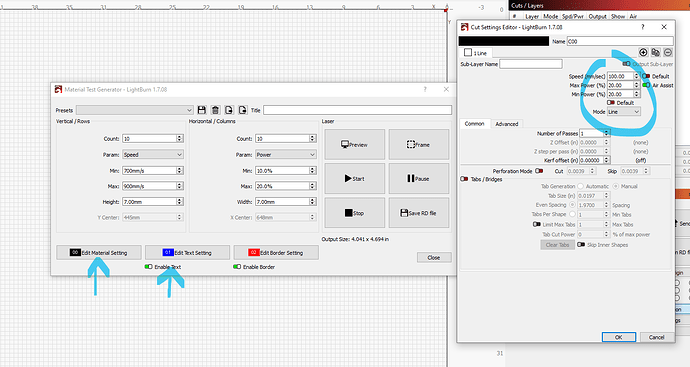Image resolution: width=690 pixels, height=367 pixels.
Task: Remove sub-layer with the minus icon
Action: click(x=668, y=52)
